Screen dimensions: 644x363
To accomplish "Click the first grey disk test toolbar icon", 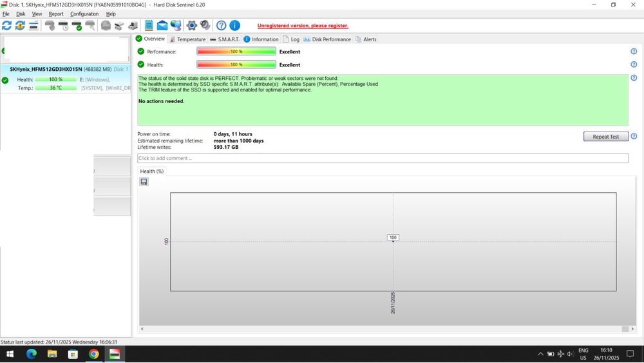I will [50, 26].
